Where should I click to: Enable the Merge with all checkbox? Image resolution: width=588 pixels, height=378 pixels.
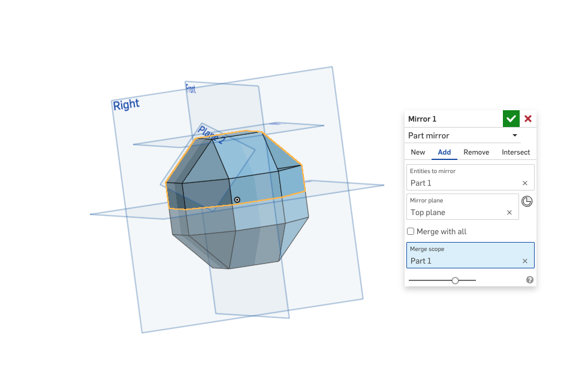tap(411, 231)
